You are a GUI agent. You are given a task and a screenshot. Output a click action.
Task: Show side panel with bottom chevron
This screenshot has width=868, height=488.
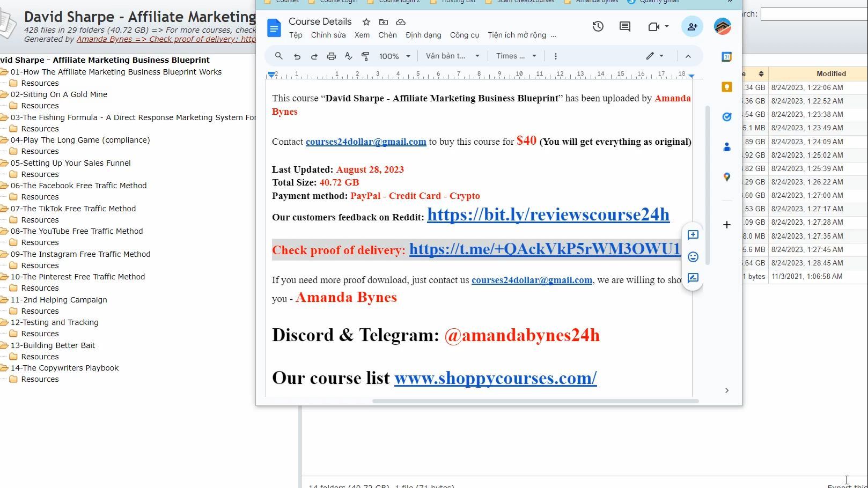(x=727, y=390)
